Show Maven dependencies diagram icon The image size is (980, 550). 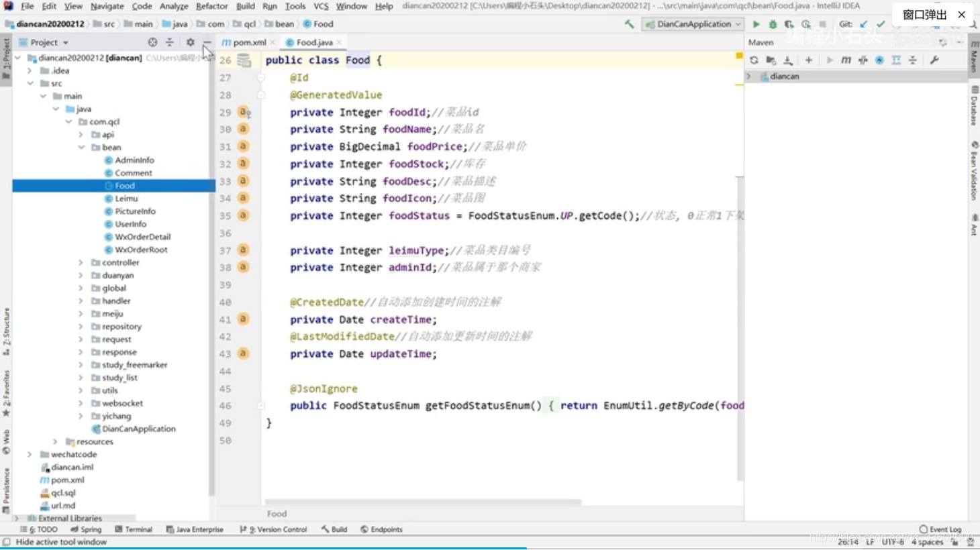click(896, 60)
